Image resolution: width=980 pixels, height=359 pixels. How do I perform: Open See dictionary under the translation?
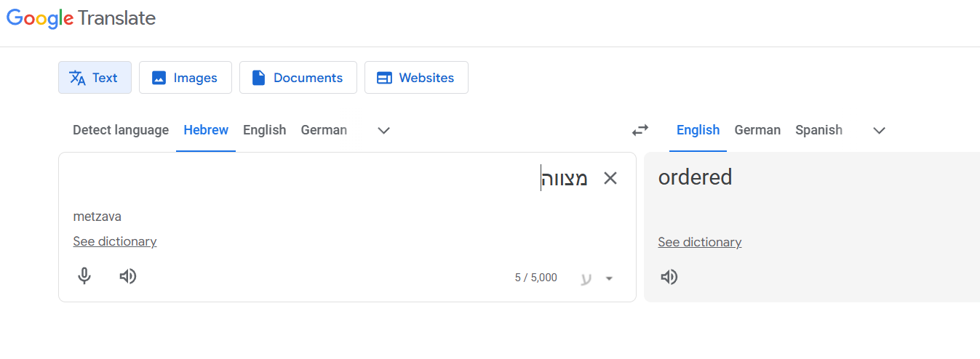pyautogui.click(x=700, y=242)
